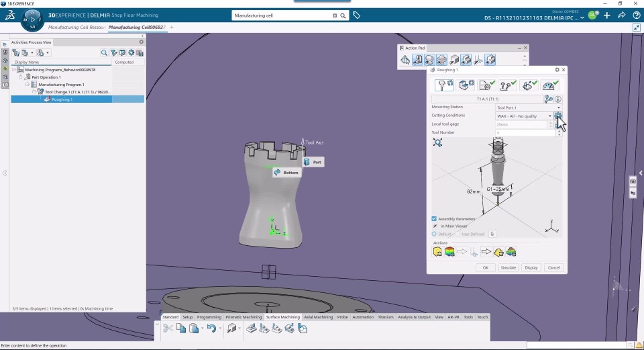The image size is (644, 350).
Task: Toggle the fifth Action Pad stock icon
Action: (x=454, y=60)
